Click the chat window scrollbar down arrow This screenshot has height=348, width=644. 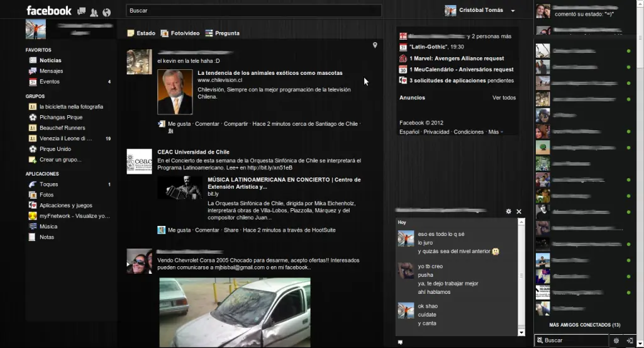pos(521,332)
